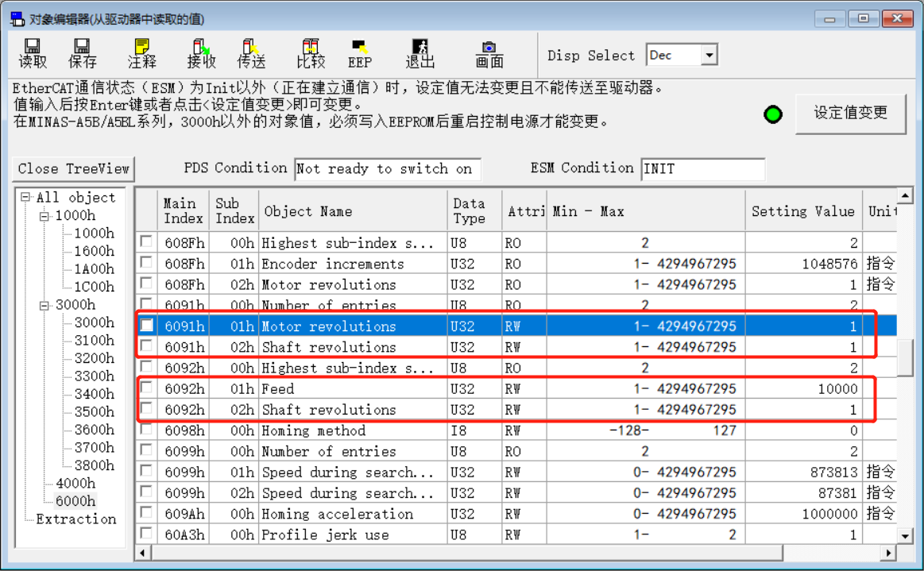The height and width of the screenshot is (571, 924).
Task: Tick checkbox for 608Fh 00h Highest sub-index
Action: click(x=146, y=241)
